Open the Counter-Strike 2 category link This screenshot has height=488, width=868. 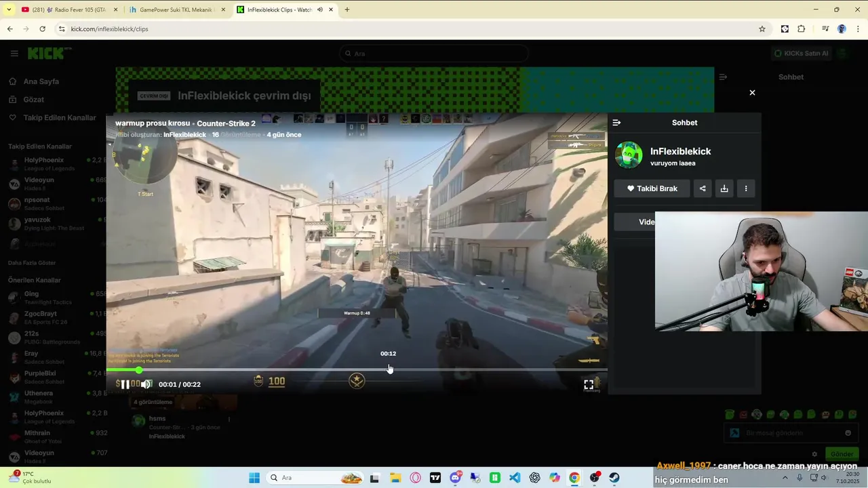[x=226, y=123]
